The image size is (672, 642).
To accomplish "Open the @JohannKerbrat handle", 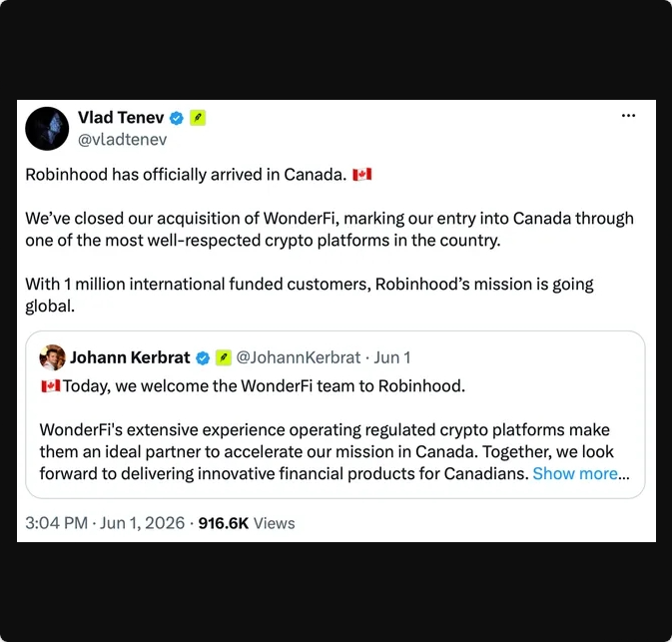I will 299,357.
